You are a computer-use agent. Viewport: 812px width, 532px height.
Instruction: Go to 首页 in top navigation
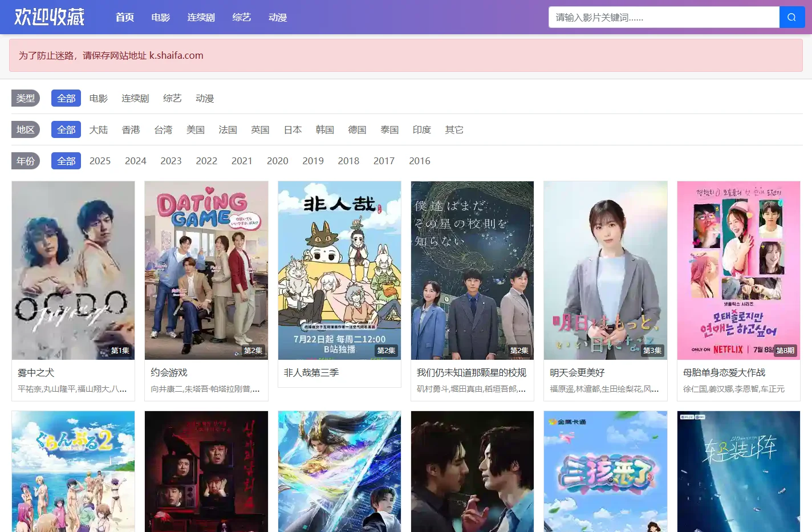[125, 17]
